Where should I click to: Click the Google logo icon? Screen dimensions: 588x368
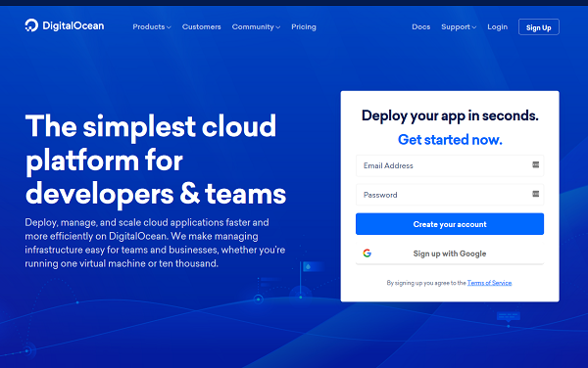(367, 253)
